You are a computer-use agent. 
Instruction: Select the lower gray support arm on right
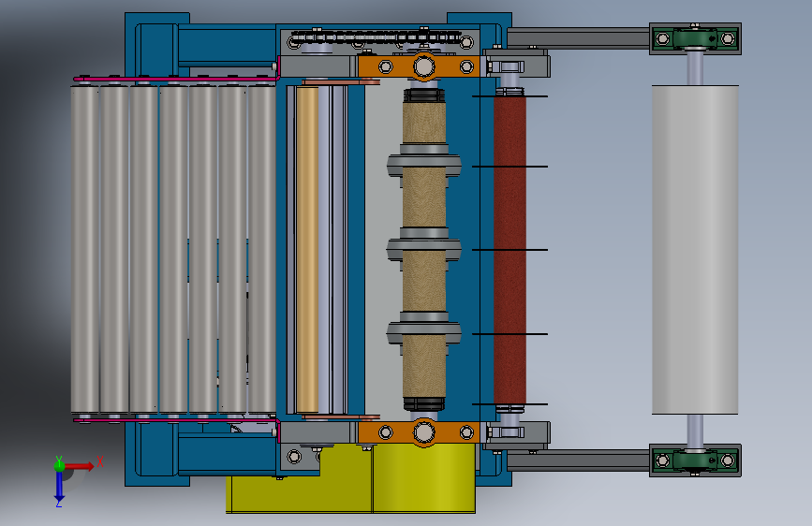(578, 460)
